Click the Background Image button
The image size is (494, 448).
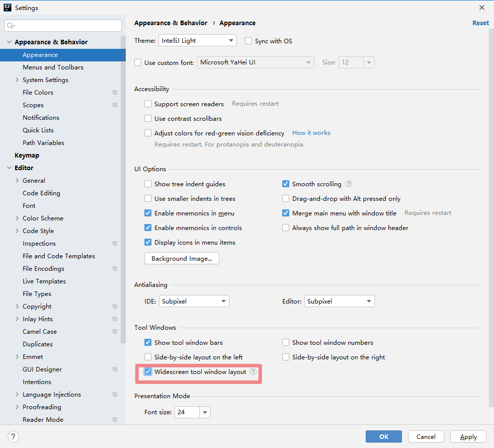tap(182, 259)
